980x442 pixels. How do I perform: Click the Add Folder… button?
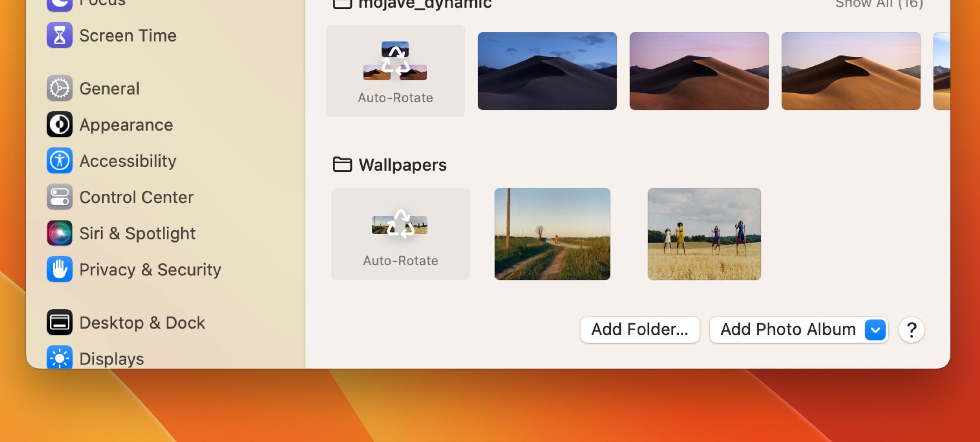640,330
